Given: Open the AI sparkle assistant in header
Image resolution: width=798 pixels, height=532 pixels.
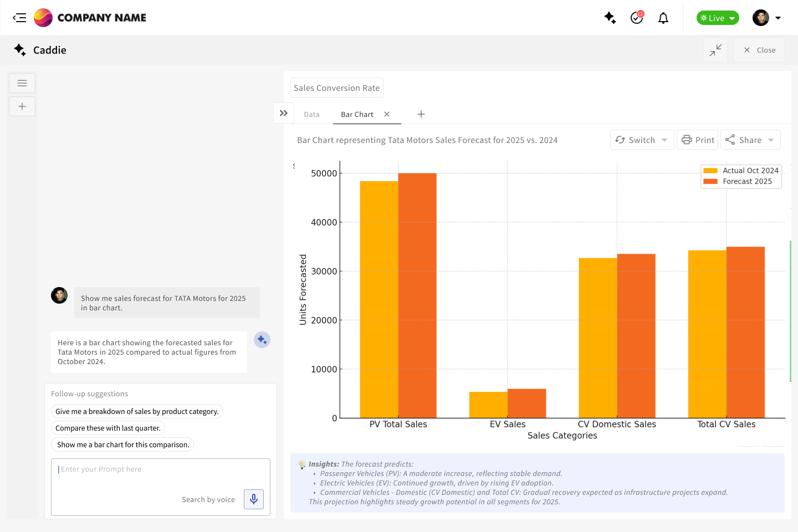Looking at the screenshot, I should tap(610, 18).
